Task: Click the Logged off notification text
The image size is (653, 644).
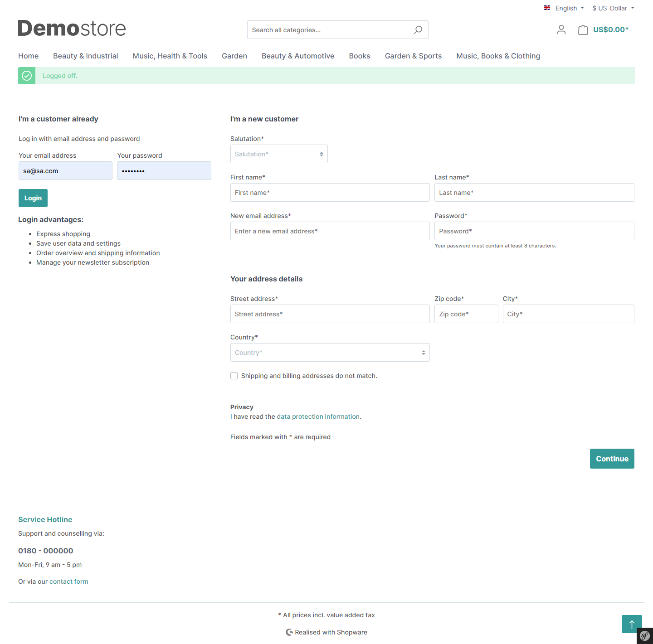Action: 60,76
